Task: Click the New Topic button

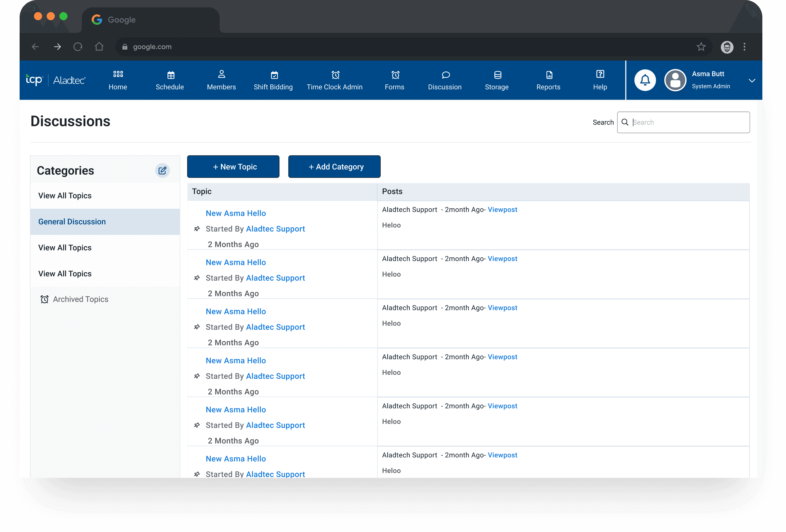Action: click(x=233, y=167)
